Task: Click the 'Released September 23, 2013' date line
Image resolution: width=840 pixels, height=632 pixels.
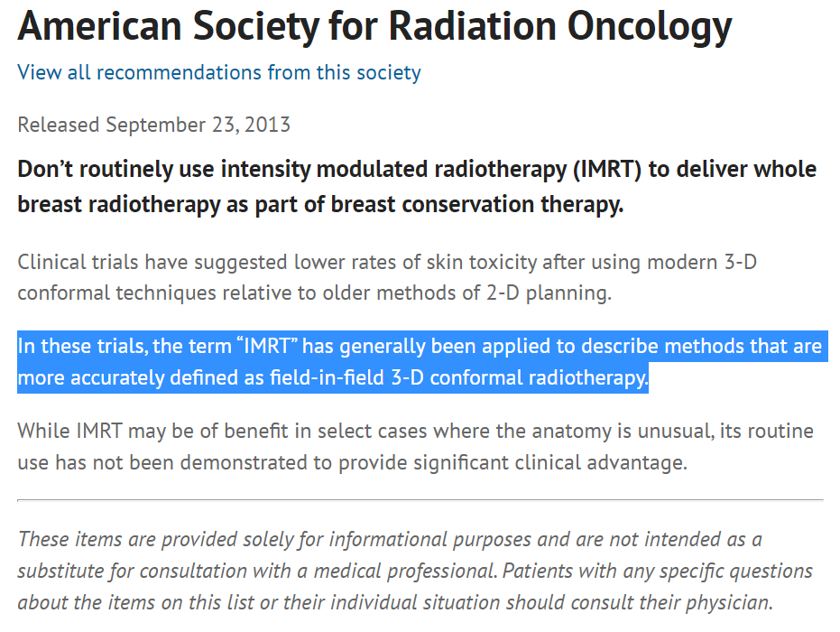Action: tap(153, 125)
